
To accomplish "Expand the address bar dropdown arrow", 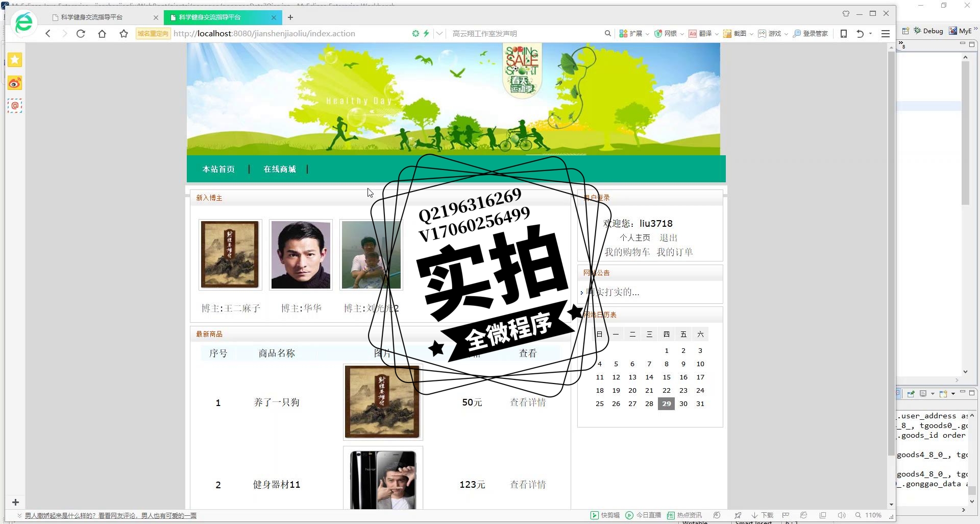I will point(439,34).
